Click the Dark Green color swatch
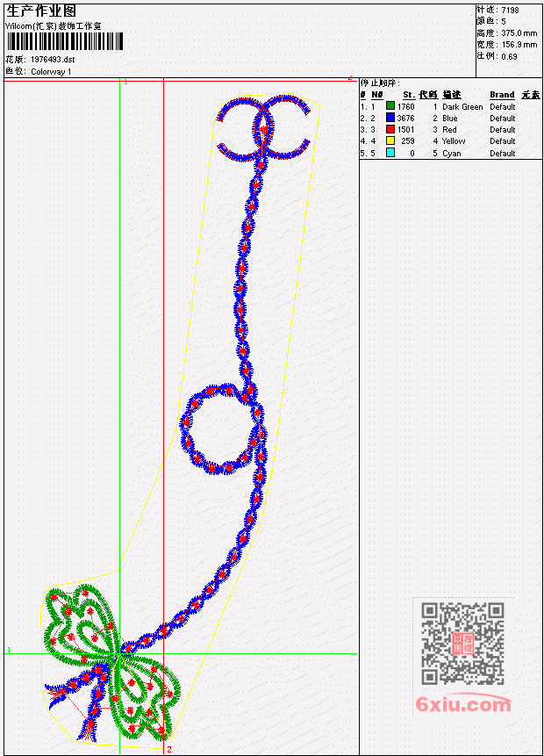Viewport: 544px width, 756px height. click(390, 106)
